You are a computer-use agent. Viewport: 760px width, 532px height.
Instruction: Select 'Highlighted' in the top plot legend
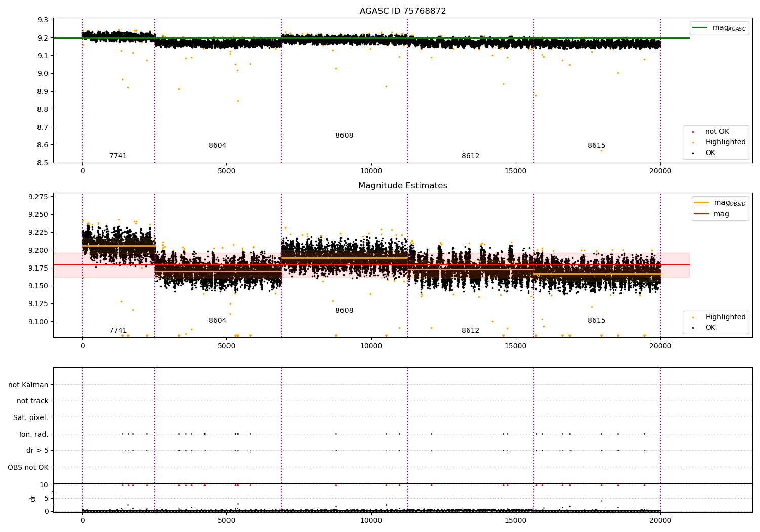(726, 142)
